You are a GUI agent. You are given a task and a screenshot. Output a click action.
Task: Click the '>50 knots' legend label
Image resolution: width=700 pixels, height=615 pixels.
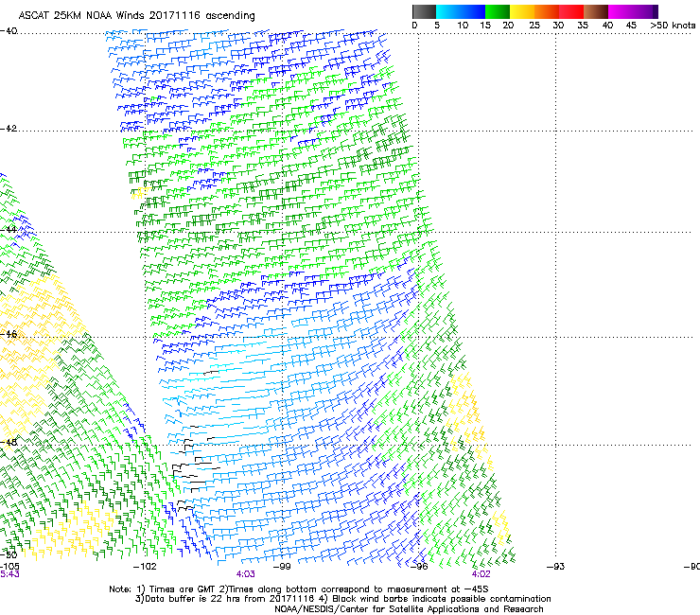[x=674, y=26]
